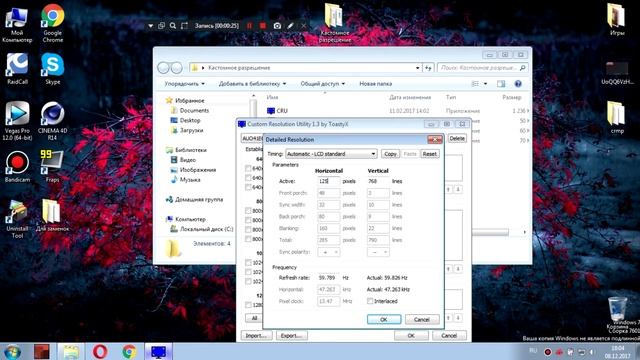Click the Export... button in CRU

(x=291, y=336)
